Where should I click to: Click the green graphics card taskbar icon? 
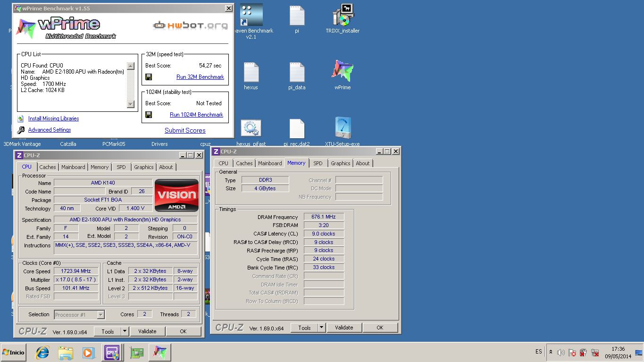(137, 353)
